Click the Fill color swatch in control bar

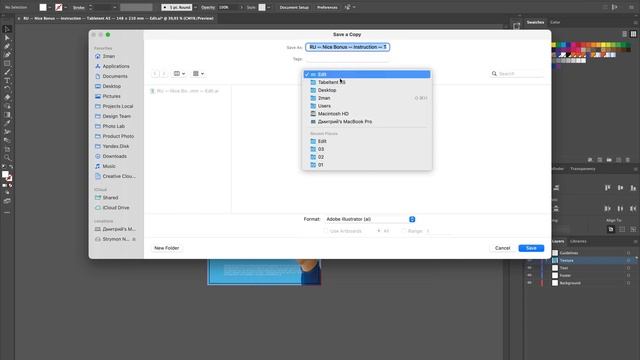tap(43, 7)
